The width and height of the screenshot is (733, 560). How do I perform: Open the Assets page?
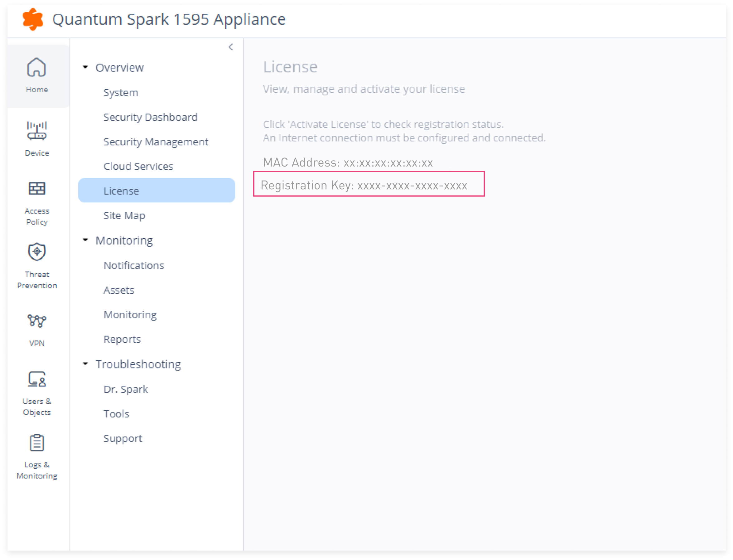click(x=119, y=290)
